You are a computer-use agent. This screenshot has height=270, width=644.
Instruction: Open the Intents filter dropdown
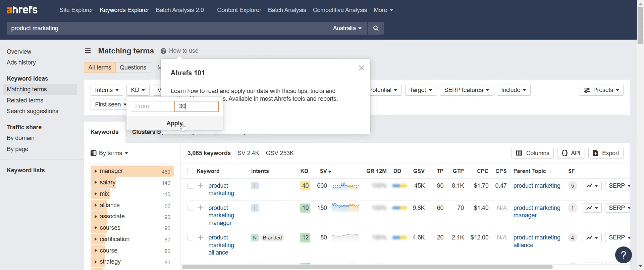(107, 90)
